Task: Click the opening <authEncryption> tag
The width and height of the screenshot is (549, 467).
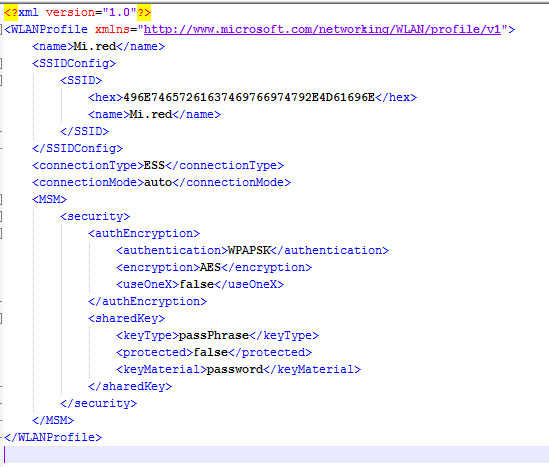Action: (144, 233)
